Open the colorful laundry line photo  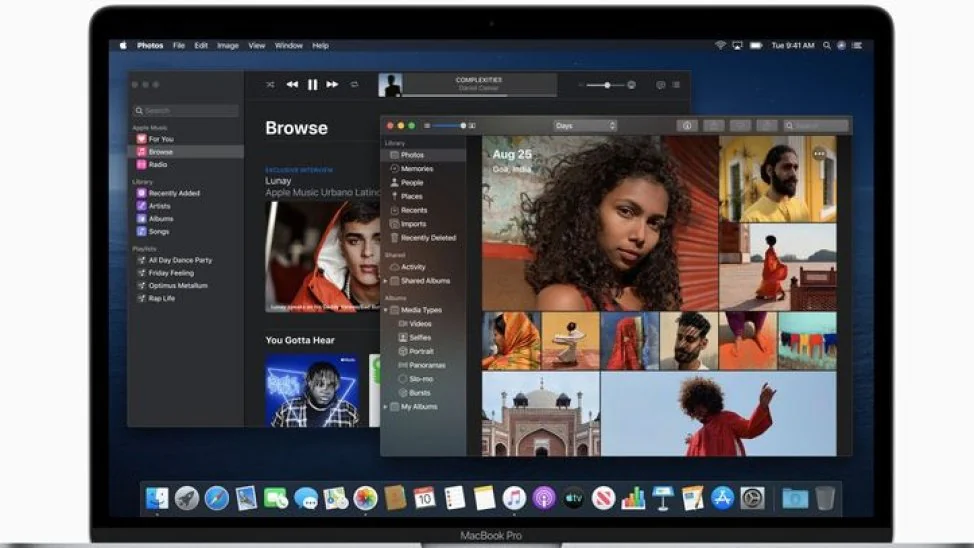(x=808, y=341)
